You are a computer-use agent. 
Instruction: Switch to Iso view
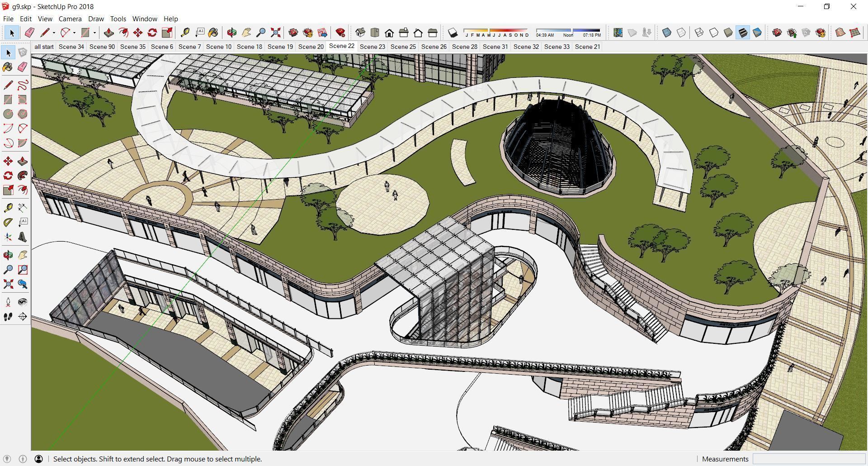point(360,33)
